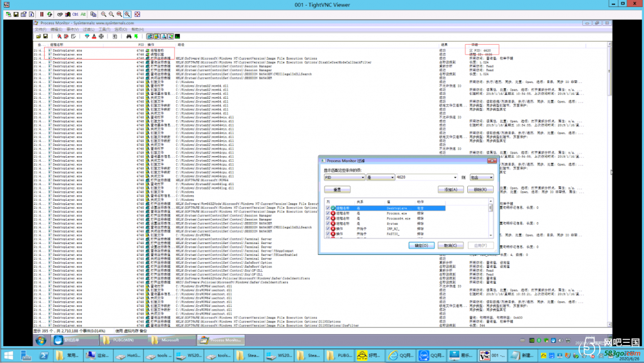
Task: Expand the PID column dropdown in filter dialog
Action: tap(363, 177)
